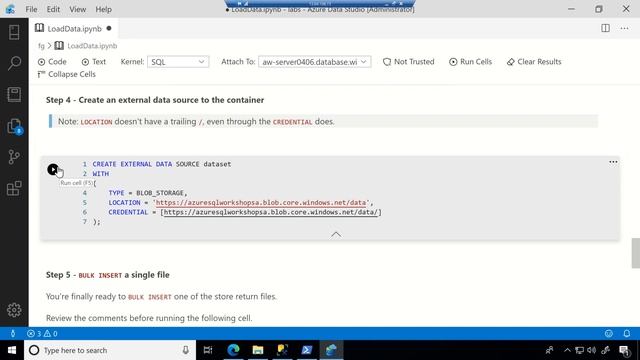Open the Extensions view

coord(14,188)
